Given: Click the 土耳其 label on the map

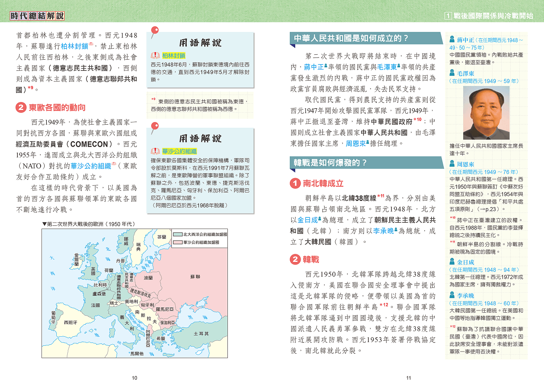Looking at the screenshot, I should pyautogui.click(x=201, y=334).
